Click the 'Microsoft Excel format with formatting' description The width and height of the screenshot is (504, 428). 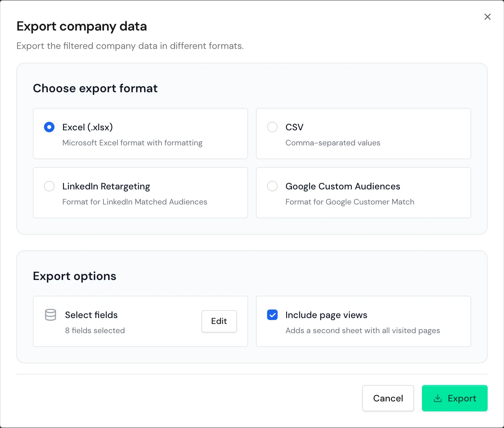[x=133, y=143]
